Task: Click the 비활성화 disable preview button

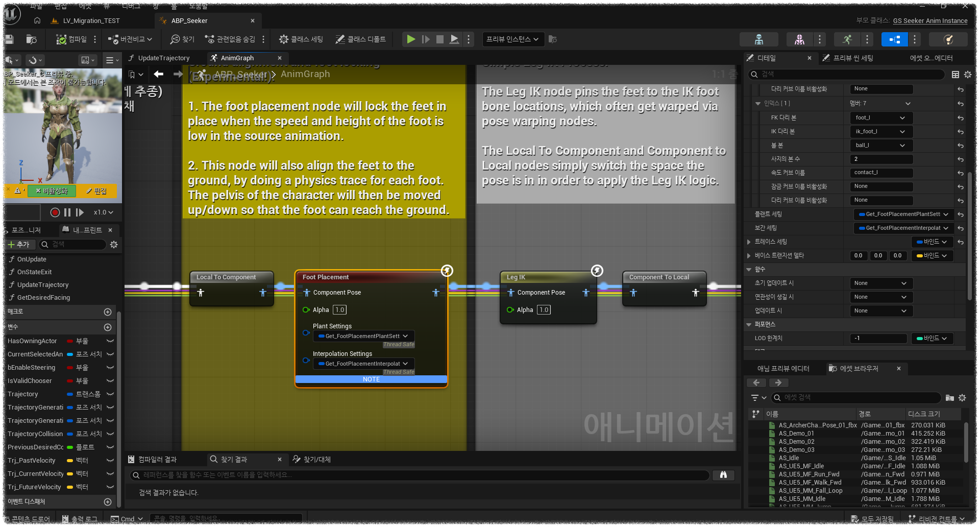Action: [x=51, y=191]
